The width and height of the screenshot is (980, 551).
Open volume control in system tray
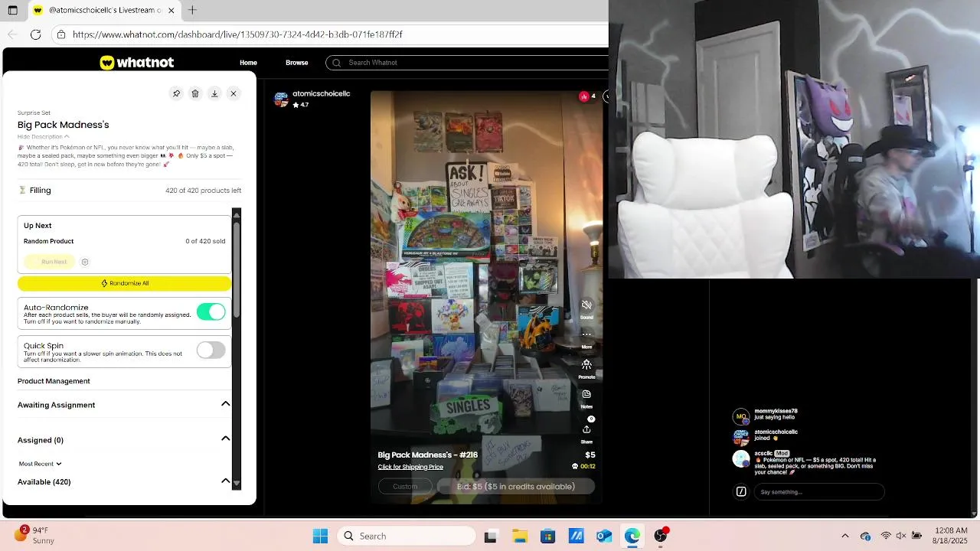point(901,536)
